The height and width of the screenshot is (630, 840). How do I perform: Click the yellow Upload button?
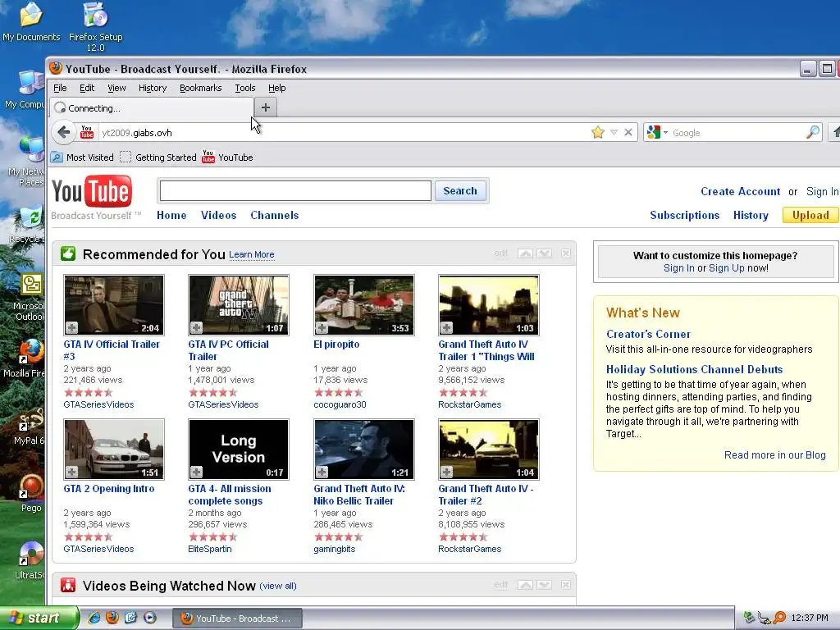tap(810, 216)
